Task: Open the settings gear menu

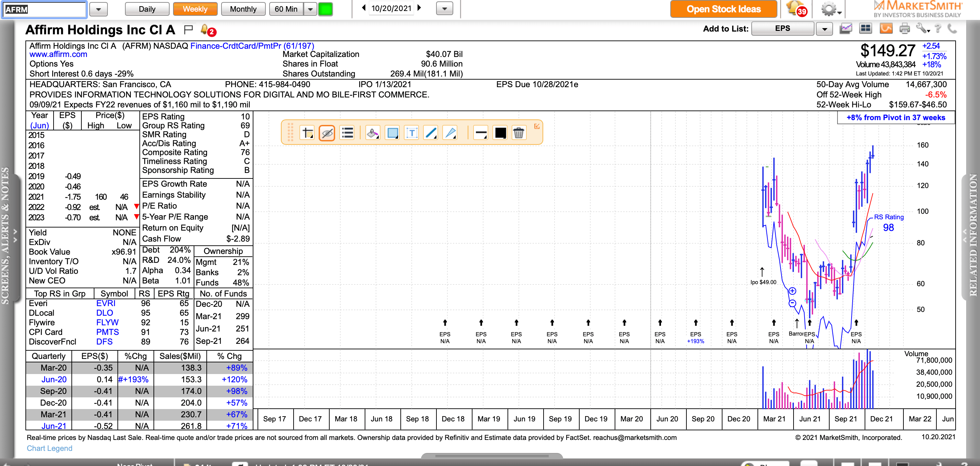Action: pyautogui.click(x=830, y=9)
